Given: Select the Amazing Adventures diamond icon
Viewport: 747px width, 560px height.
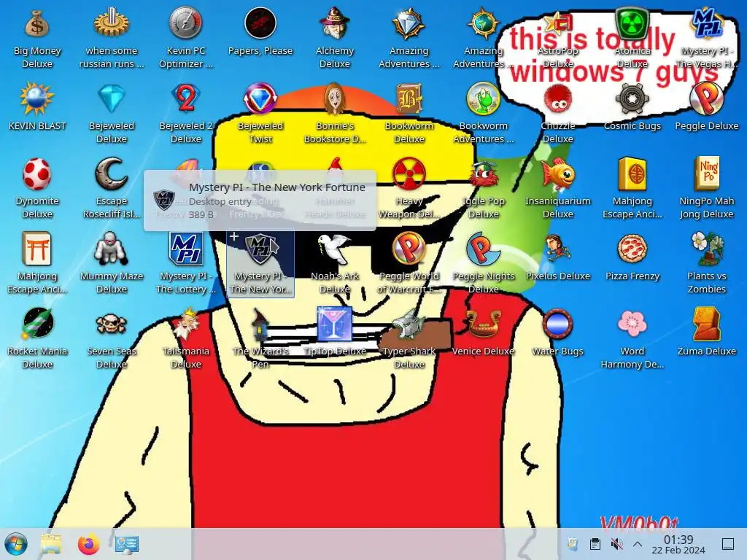Looking at the screenshot, I should [409, 23].
